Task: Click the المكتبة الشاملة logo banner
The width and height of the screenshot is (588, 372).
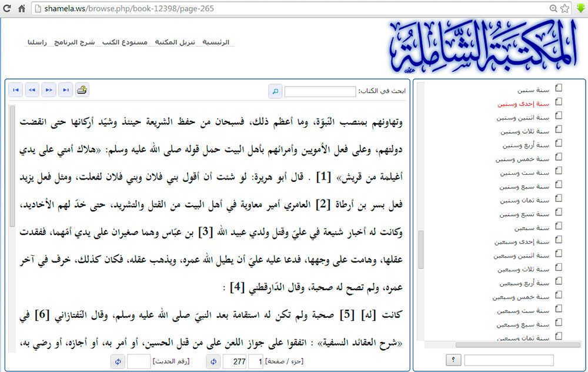Action: click(x=484, y=46)
